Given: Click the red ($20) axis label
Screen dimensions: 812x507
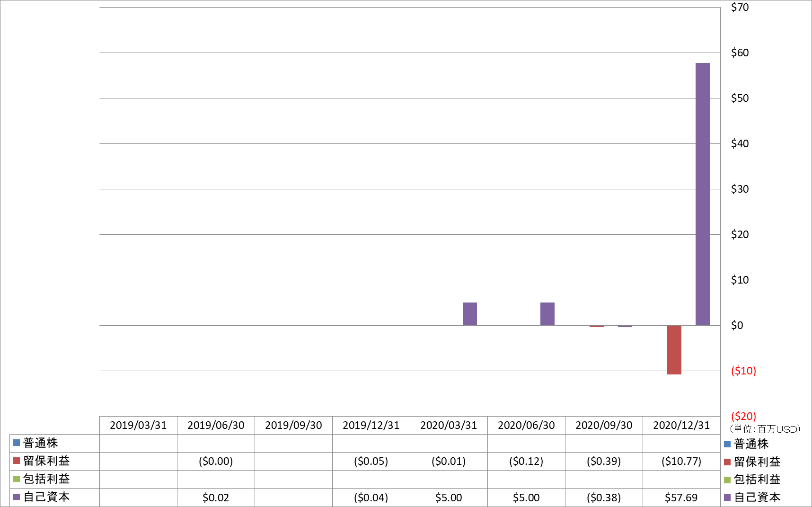Looking at the screenshot, I should (x=744, y=416).
